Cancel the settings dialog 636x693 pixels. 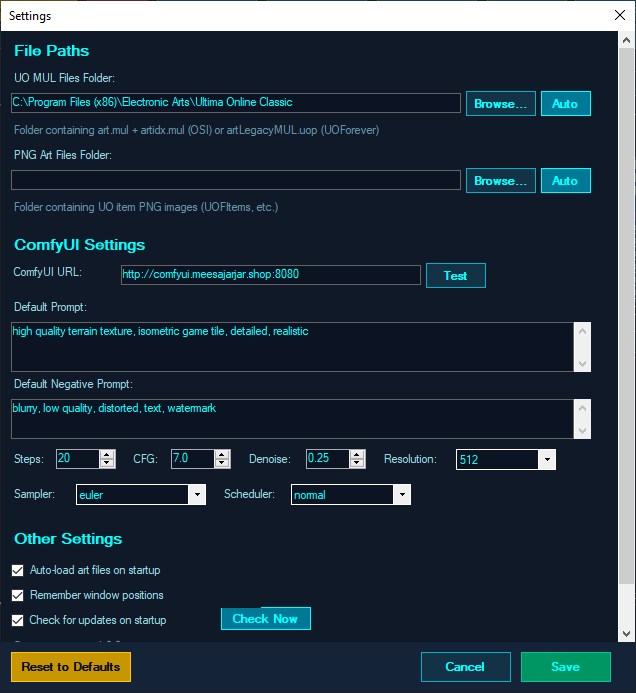click(x=466, y=667)
